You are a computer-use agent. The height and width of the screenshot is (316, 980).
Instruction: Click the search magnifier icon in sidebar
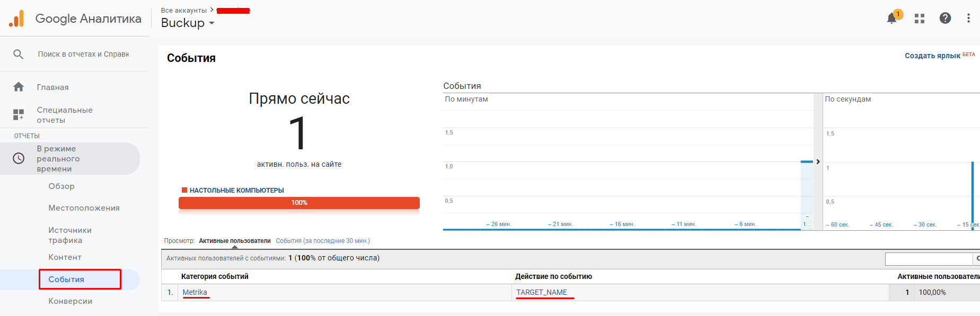[19, 54]
